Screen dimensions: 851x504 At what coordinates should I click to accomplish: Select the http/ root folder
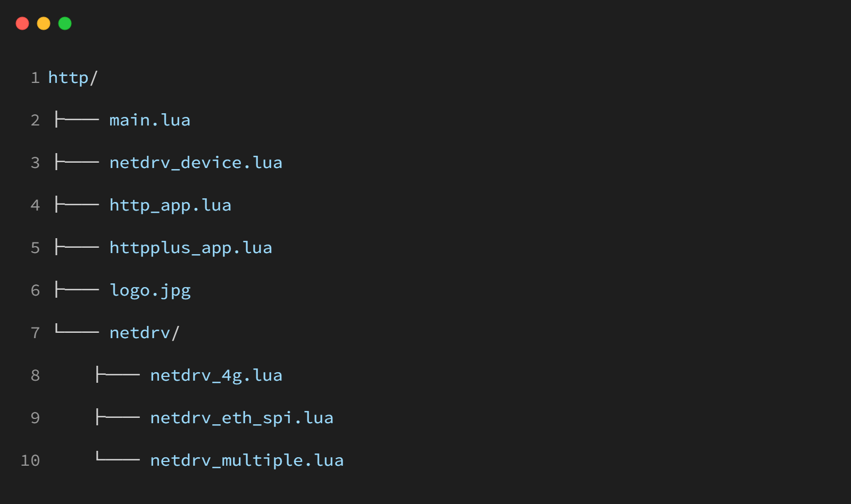(73, 78)
